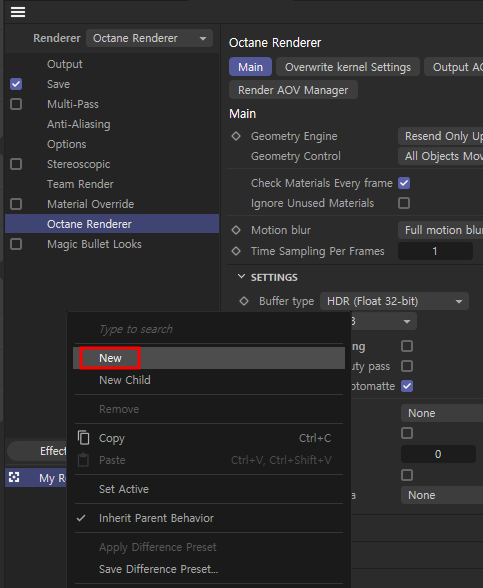
Task: Open Overwrite kernel Settings tab
Action: coord(348,67)
